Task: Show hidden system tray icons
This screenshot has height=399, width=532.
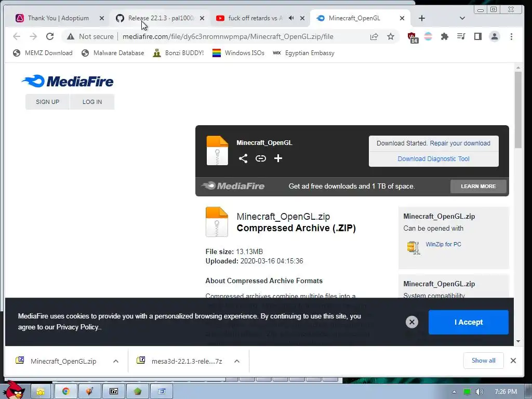Action: (454, 392)
